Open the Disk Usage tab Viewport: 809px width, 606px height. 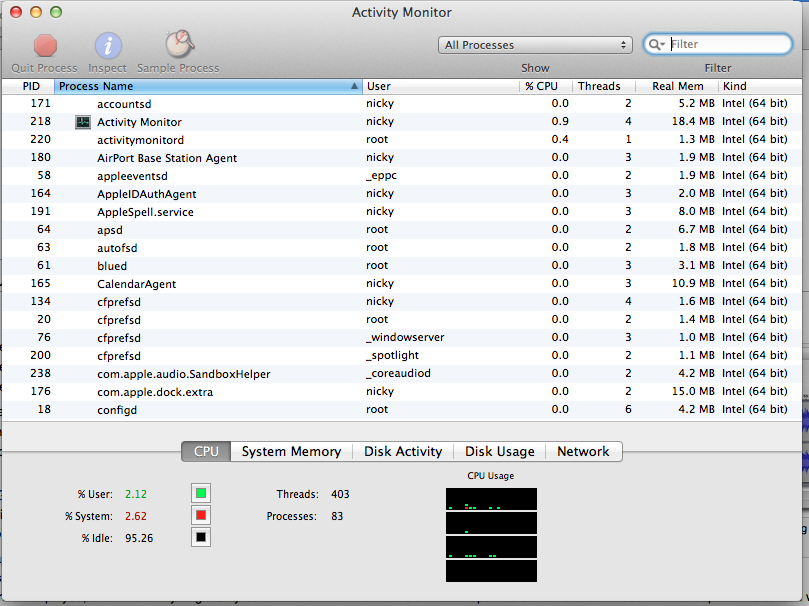[x=500, y=452]
